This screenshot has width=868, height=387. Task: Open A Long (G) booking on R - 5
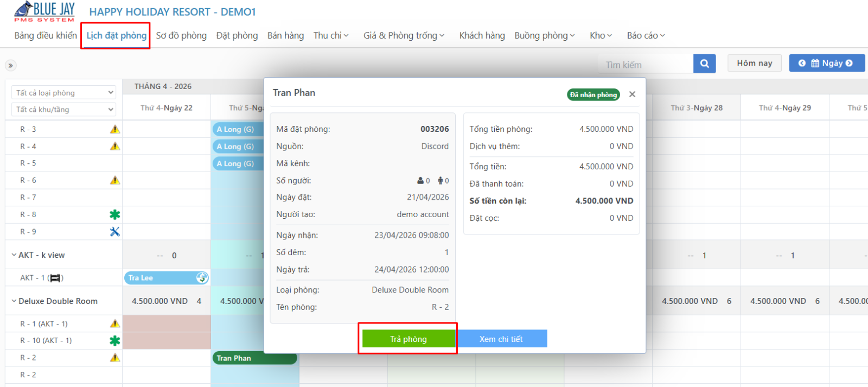click(x=238, y=163)
